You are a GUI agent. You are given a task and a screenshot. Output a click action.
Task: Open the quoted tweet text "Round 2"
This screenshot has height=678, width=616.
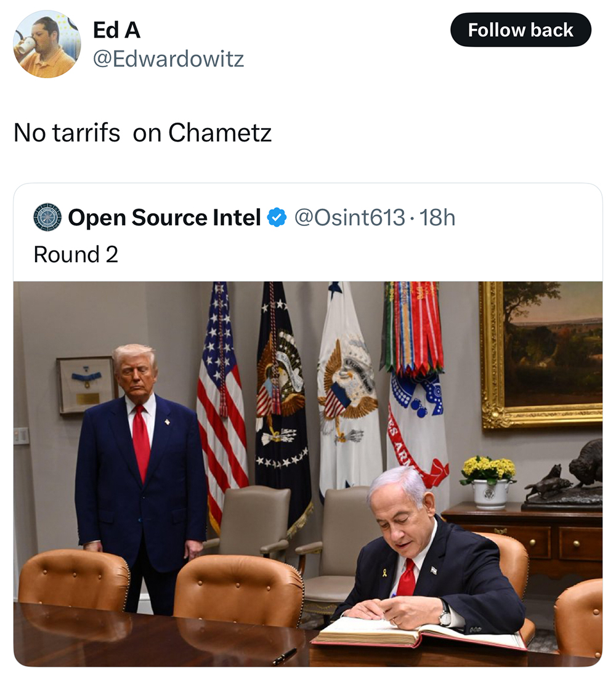pos(76,254)
